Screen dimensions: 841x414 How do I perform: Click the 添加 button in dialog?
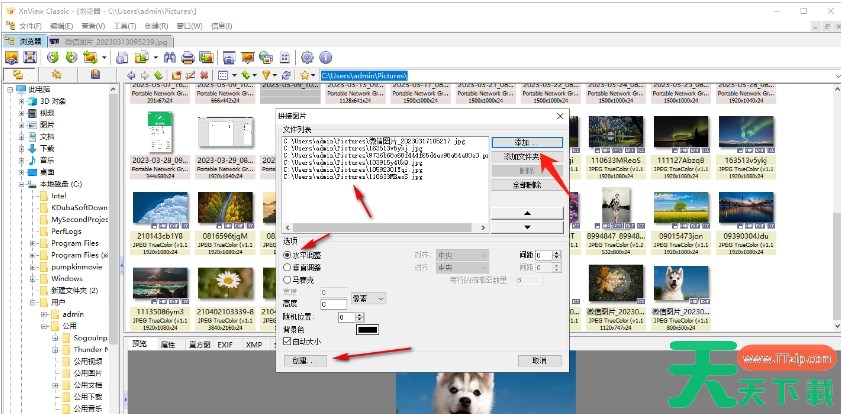[x=520, y=143]
